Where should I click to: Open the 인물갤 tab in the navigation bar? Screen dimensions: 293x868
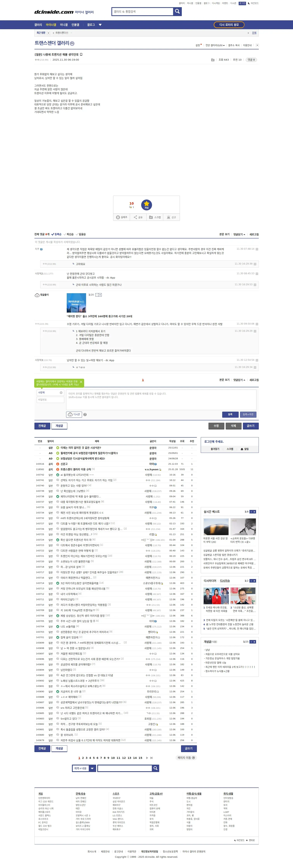click(75, 25)
